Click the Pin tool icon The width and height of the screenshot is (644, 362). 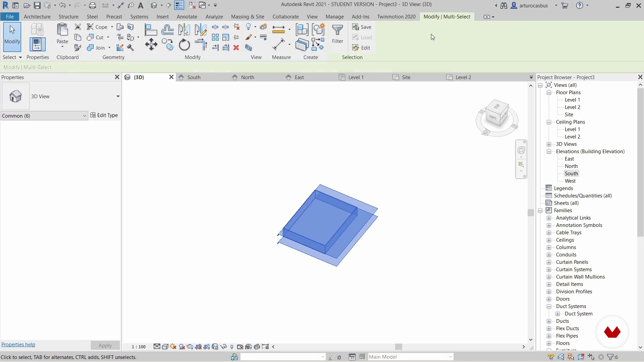(236, 37)
